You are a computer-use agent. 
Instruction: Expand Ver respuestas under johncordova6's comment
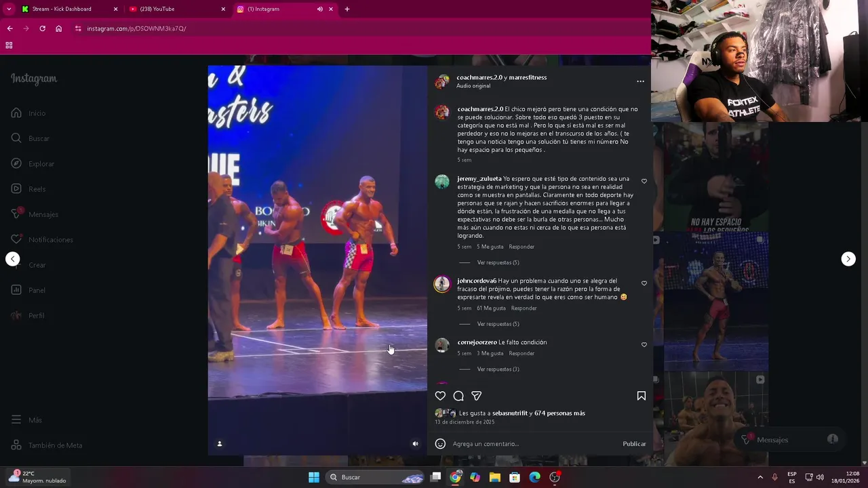498,324
